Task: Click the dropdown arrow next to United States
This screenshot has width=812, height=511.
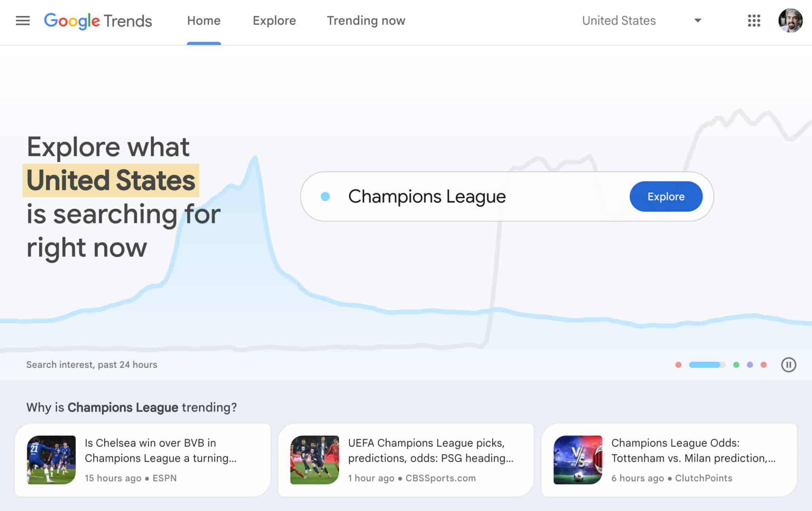Action: 698,21
